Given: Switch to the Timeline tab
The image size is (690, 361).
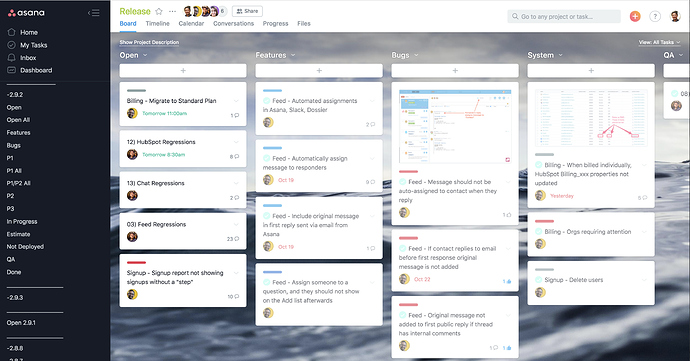Looking at the screenshot, I should (158, 23).
